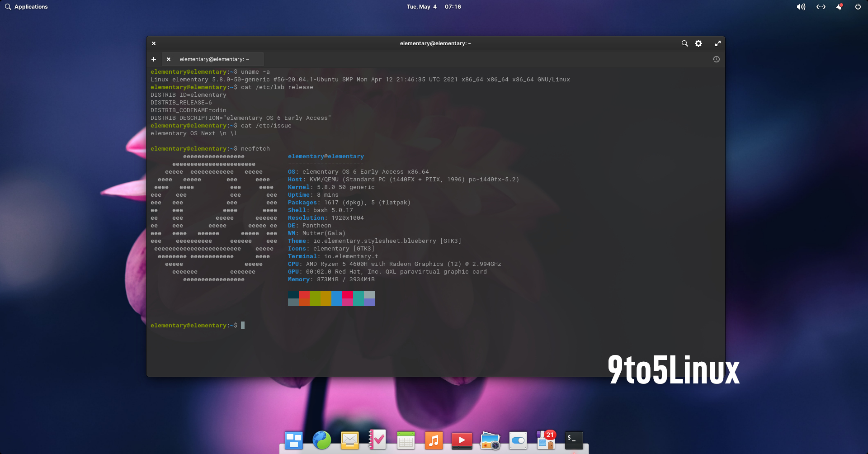Image resolution: width=868 pixels, height=454 pixels.
Task: Open the date and time calendar
Action: tap(433, 7)
